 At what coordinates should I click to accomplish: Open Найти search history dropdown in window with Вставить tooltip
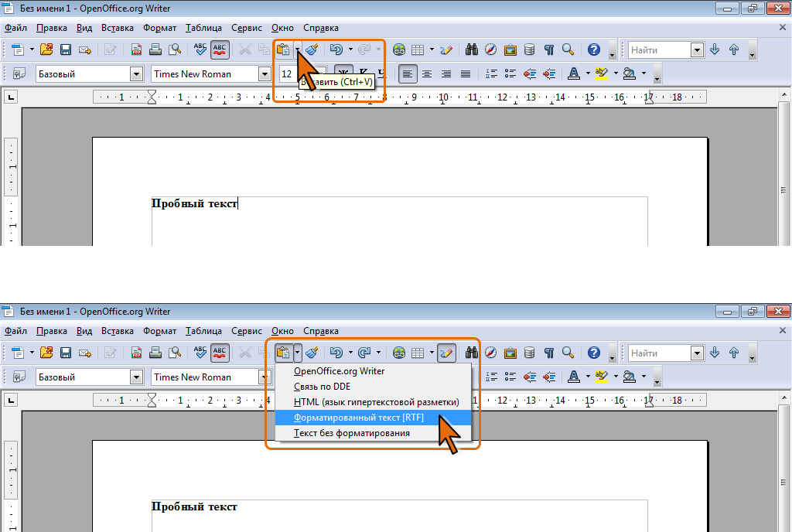[697, 50]
